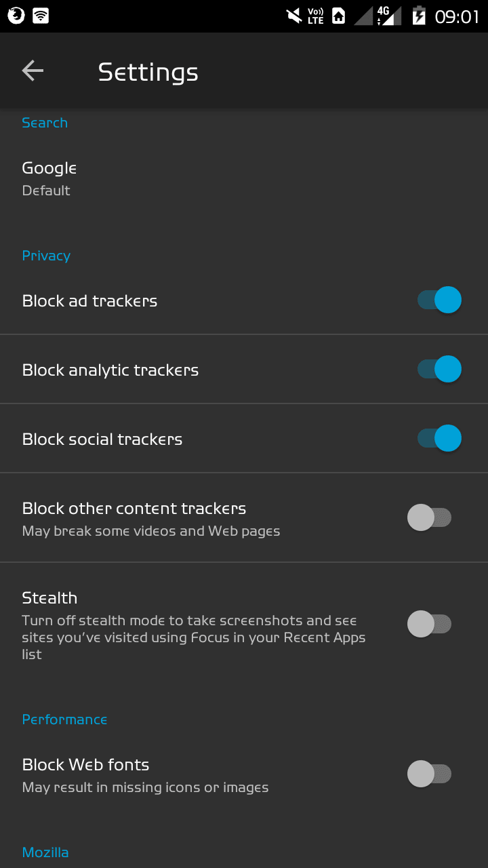
Task: Disable the Block ad trackers switch
Action: click(x=439, y=300)
